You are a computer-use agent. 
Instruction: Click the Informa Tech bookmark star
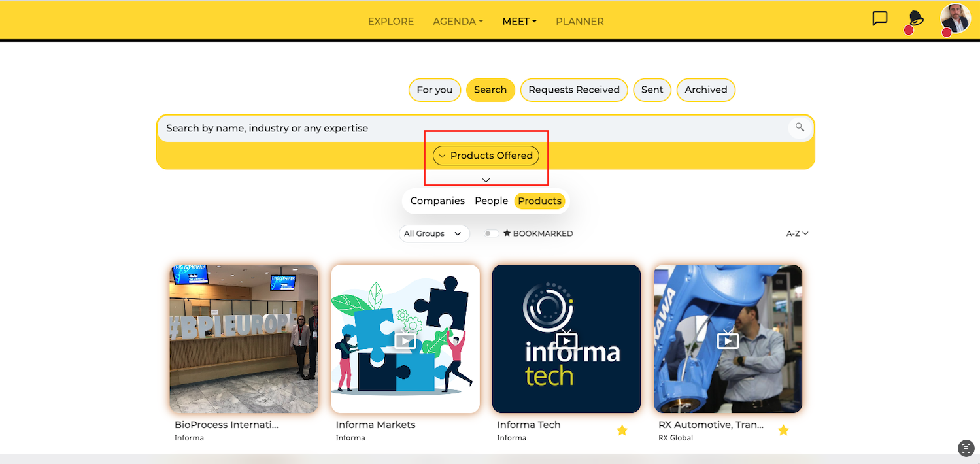coord(622,430)
